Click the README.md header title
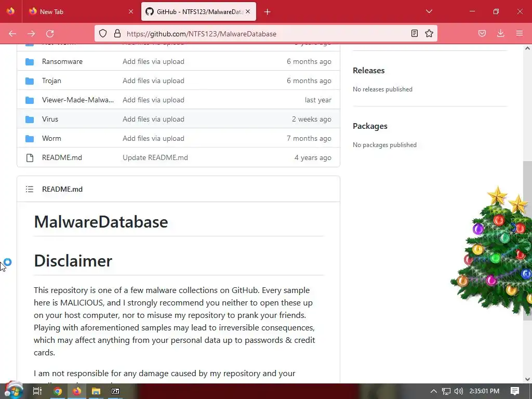The height and width of the screenshot is (399, 532). 62,189
